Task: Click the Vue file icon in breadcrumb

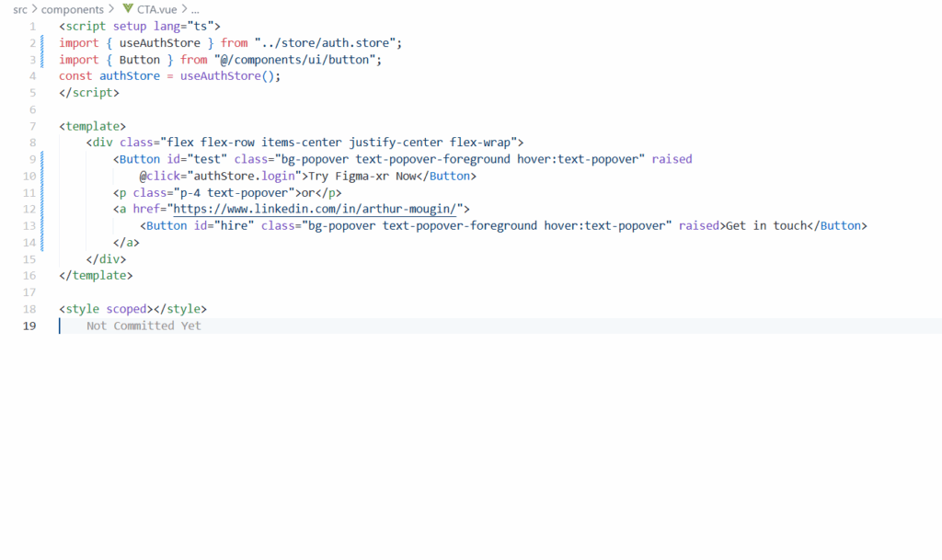Action: click(127, 8)
